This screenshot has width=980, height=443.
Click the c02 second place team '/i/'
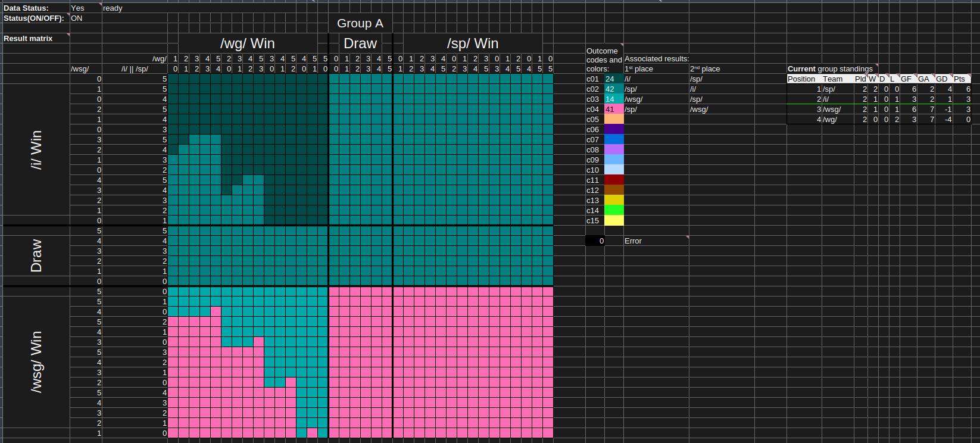pos(693,89)
